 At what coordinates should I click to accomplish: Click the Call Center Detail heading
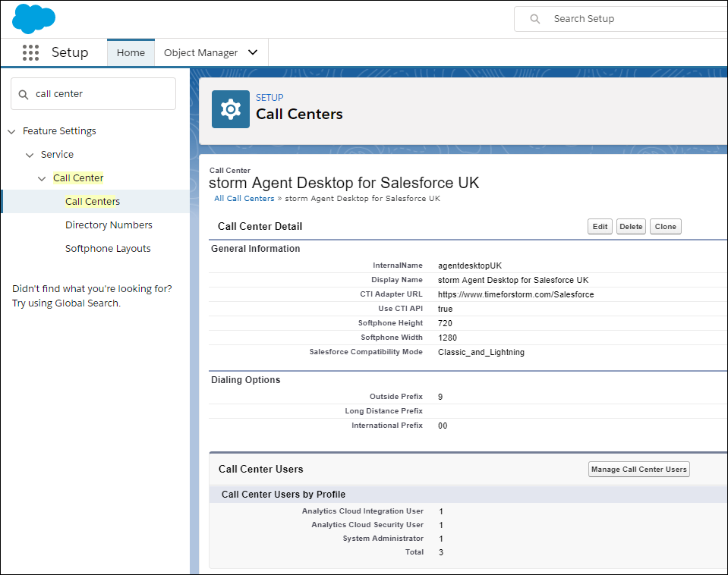coord(260,227)
